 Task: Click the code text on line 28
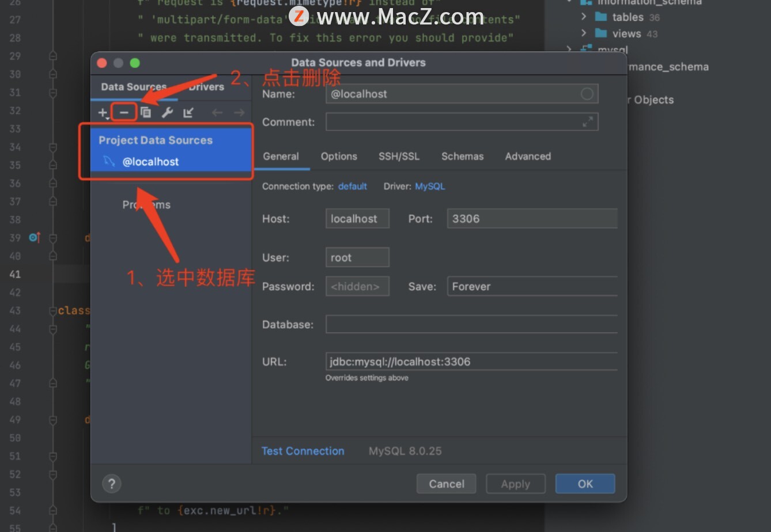[326, 38]
